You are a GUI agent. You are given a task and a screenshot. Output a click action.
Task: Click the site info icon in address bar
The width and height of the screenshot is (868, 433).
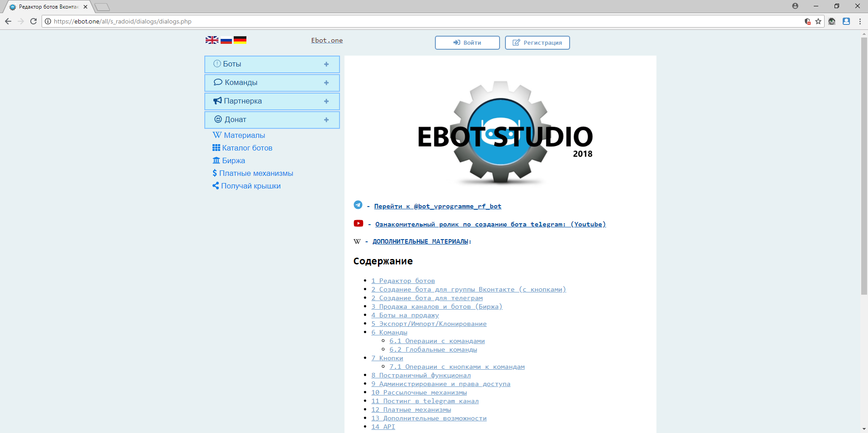pos(48,21)
